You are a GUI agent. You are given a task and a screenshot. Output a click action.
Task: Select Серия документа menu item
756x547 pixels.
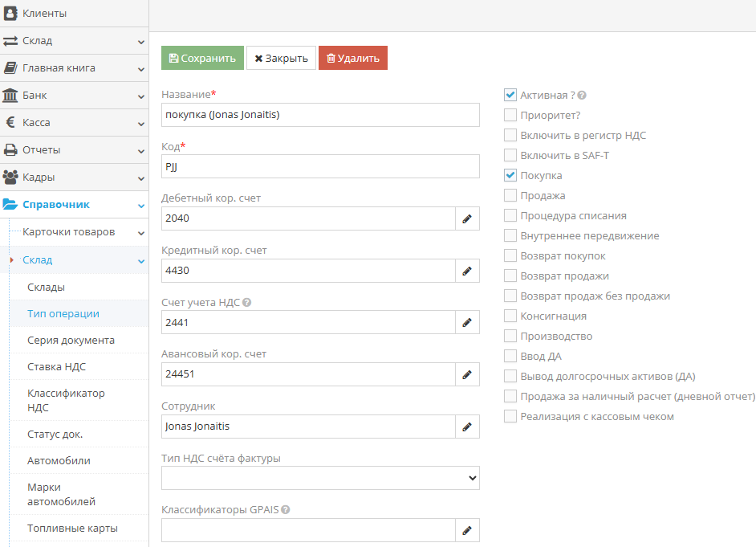click(71, 340)
